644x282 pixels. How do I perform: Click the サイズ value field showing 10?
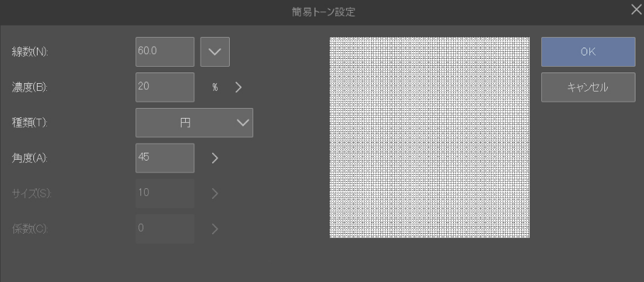pyautogui.click(x=165, y=193)
